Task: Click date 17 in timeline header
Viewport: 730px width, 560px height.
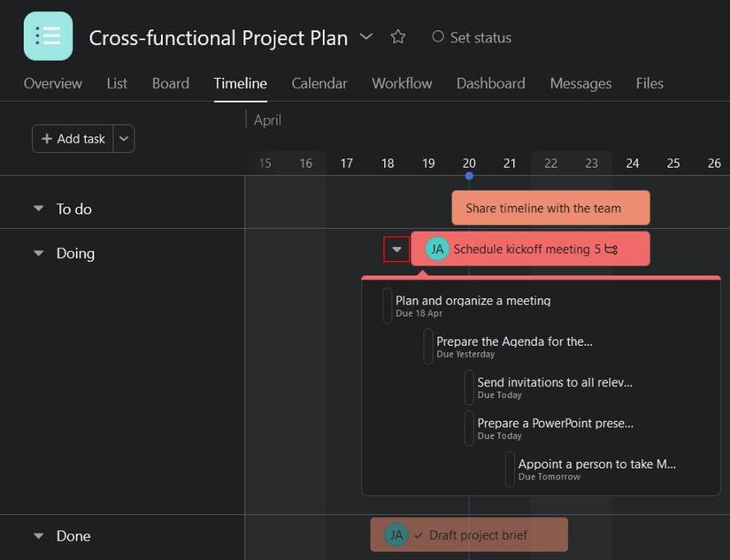Action: [x=346, y=164]
